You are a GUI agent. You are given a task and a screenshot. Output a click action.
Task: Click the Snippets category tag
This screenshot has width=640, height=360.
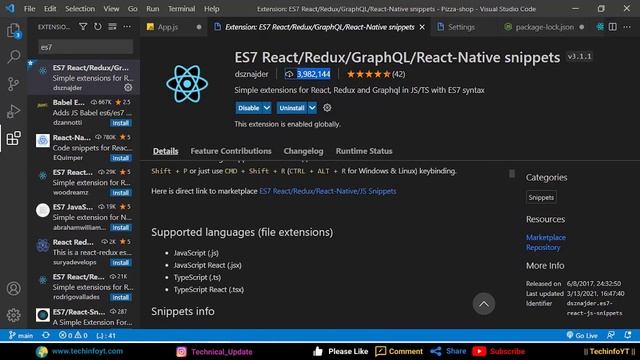pyautogui.click(x=541, y=198)
